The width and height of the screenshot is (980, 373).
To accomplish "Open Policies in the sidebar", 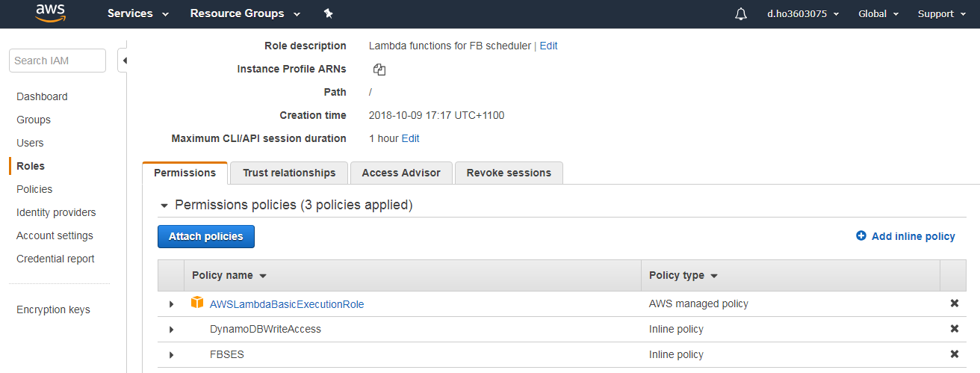I will (x=34, y=189).
